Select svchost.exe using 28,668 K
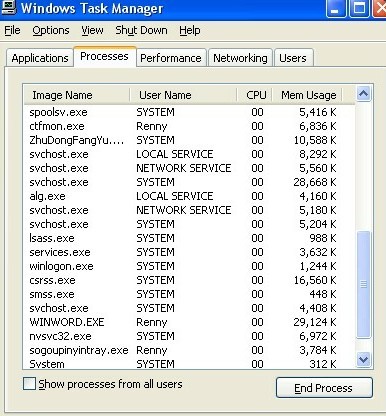Image resolution: width=386 pixels, height=416 pixels. (189, 182)
